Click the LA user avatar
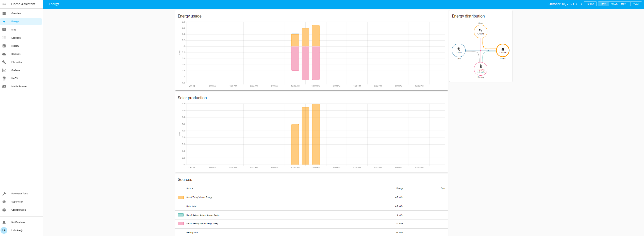Image resolution: width=644 pixels, height=236 pixels. coord(4,230)
